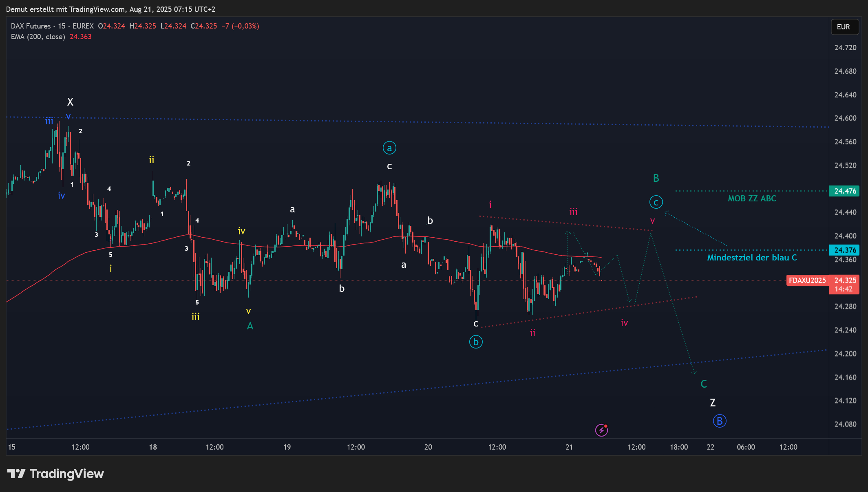
Task: Select the 'MOB ZZ ABC' text label
Action: tap(752, 199)
